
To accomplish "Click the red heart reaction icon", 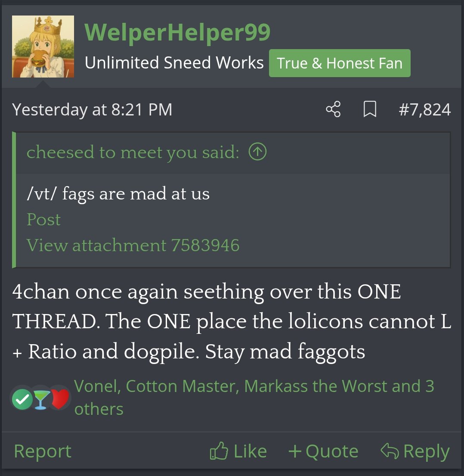I will click(x=60, y=398).
